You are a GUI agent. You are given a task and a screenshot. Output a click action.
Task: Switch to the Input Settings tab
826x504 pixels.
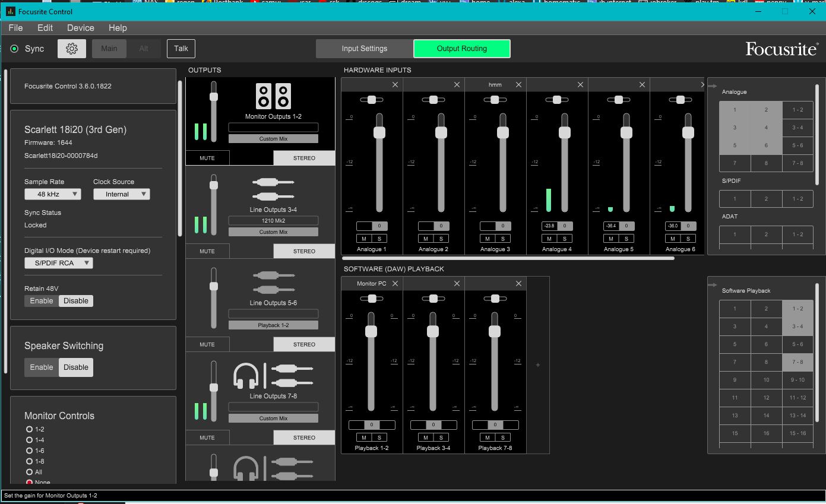tap(365, 49)
